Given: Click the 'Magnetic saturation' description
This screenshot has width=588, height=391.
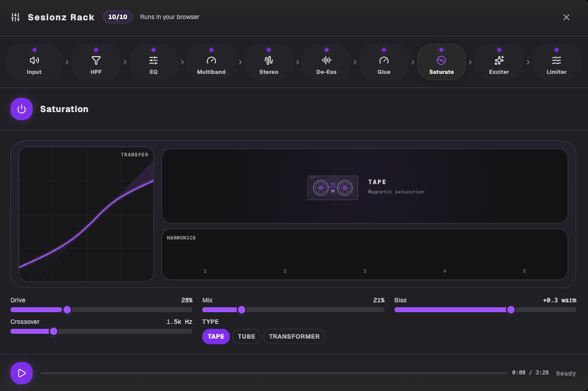Looking at the screenshot, I should (x=396, y=191).
